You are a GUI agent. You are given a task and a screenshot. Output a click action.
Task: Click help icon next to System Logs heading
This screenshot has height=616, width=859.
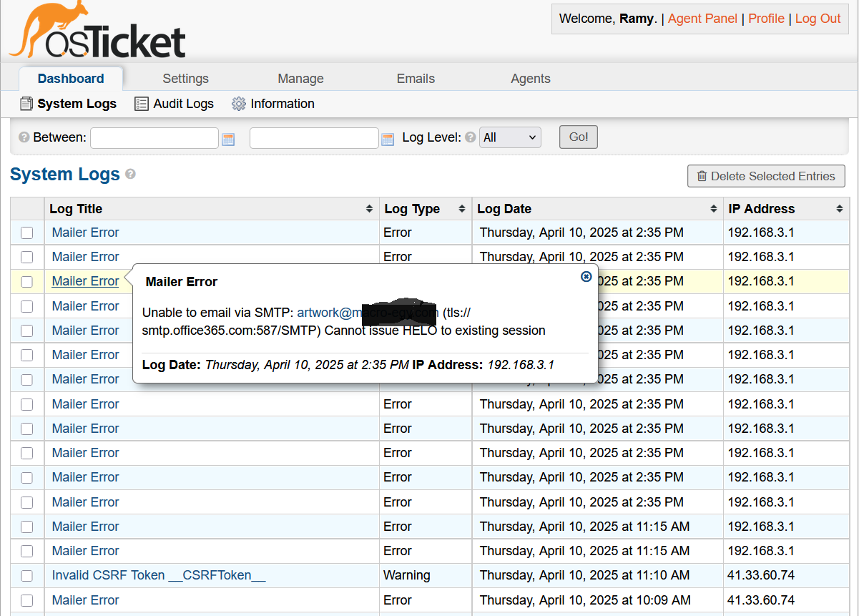(130, 174)
